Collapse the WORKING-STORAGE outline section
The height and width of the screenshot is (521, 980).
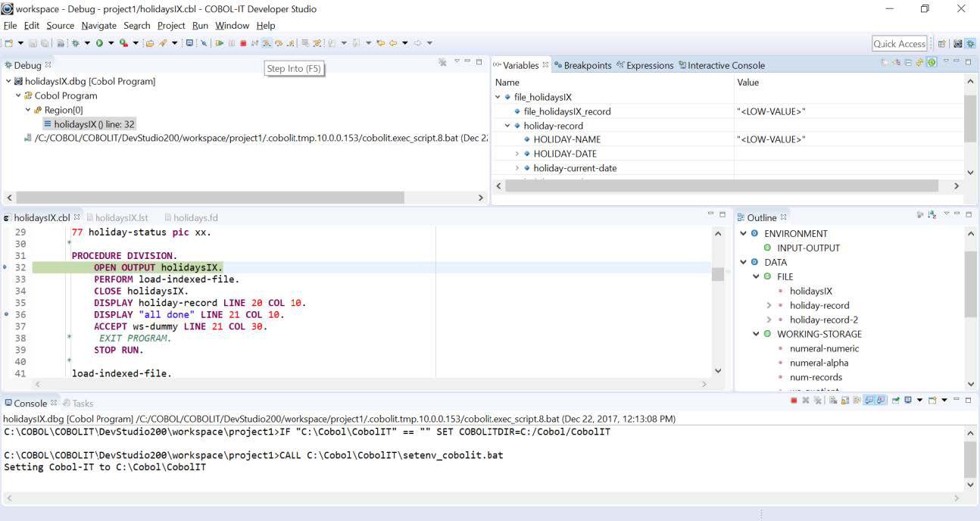[x=756, y=334]
